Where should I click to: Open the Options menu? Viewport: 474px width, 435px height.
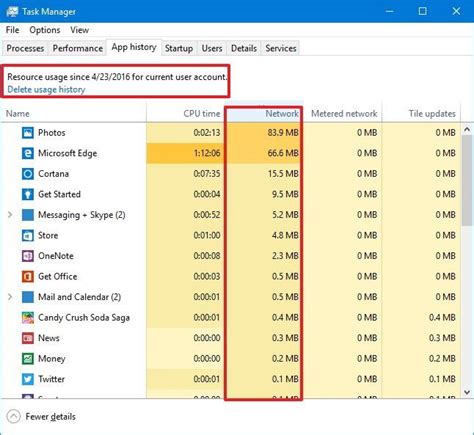click(x=45, y=30)
